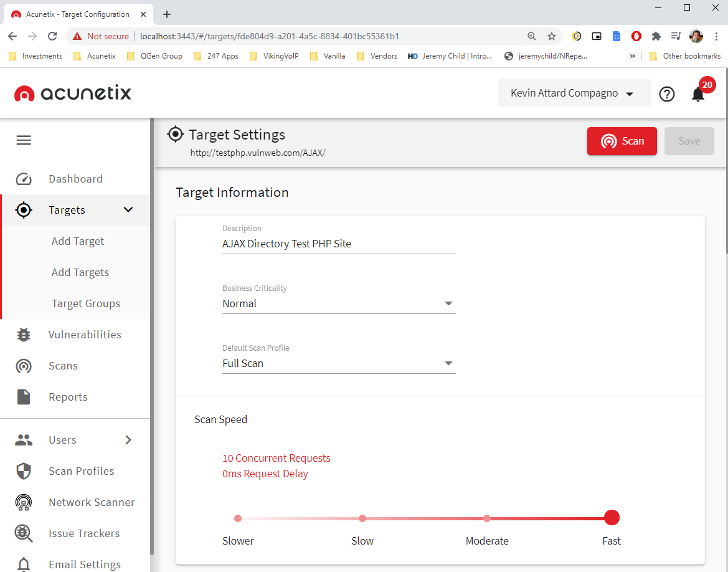Open Chrome three-dot menu
The image size is (728, 572).
coord(716,36)
